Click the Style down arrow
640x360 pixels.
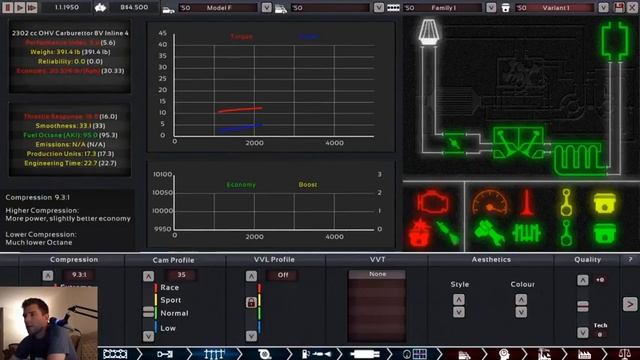[x=458, y=312]
